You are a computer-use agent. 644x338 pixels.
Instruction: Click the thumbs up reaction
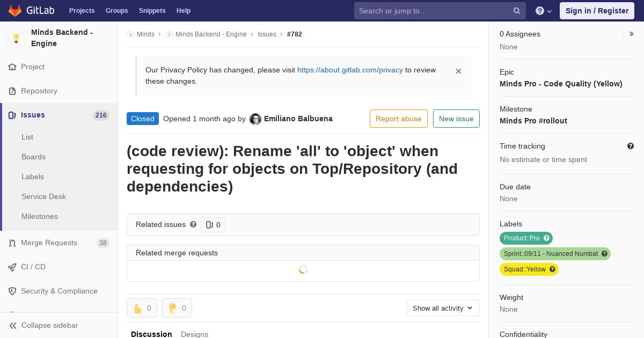(142, 308)
